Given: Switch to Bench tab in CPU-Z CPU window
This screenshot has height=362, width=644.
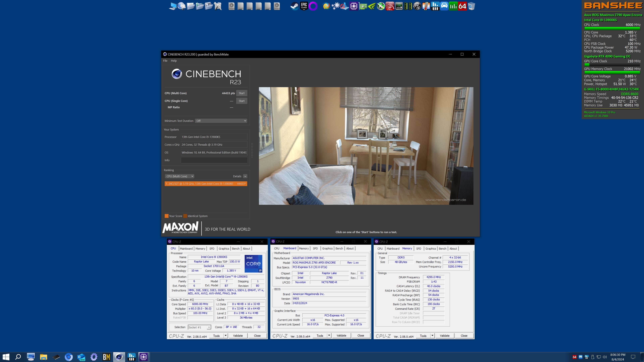Looking at the screenshot, I should [x=235, y=248].
